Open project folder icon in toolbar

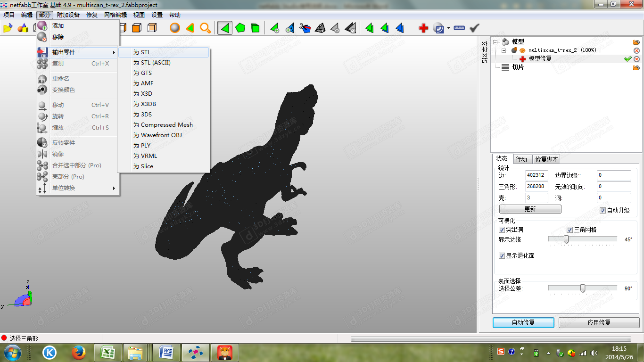click(8, 28)
